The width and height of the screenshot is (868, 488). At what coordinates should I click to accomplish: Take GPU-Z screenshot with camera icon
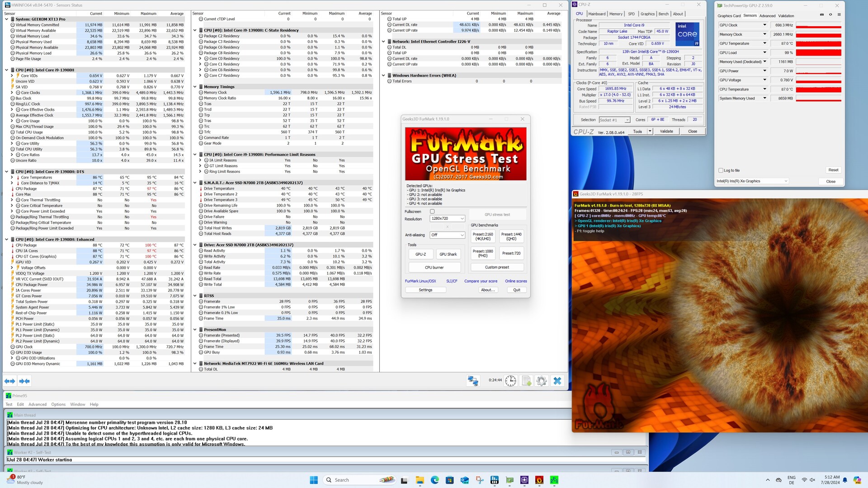[821, 15]
